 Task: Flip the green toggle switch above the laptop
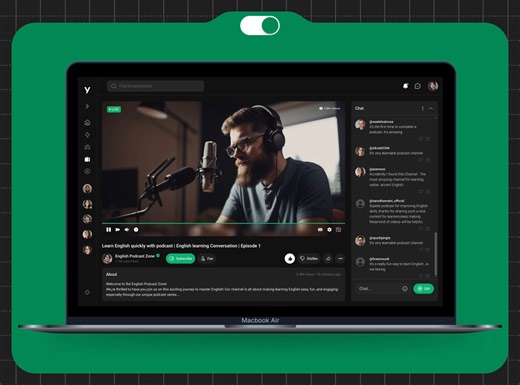tap(260, 26)
